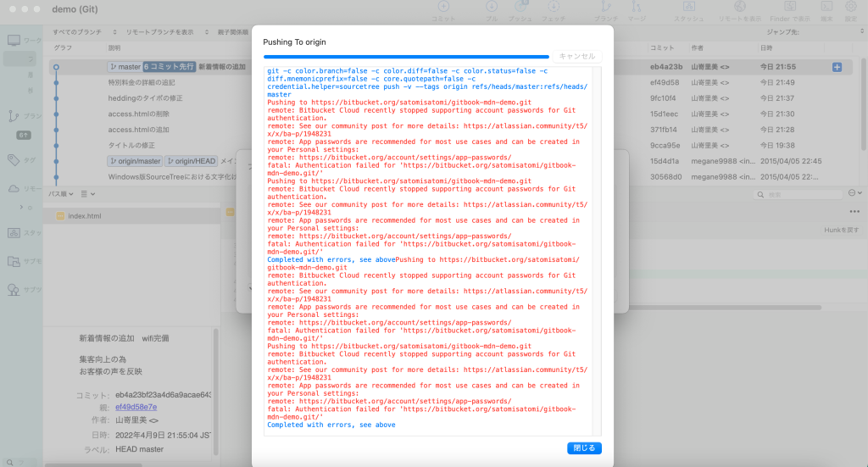Click the 検索 search field

pos(797,194)
